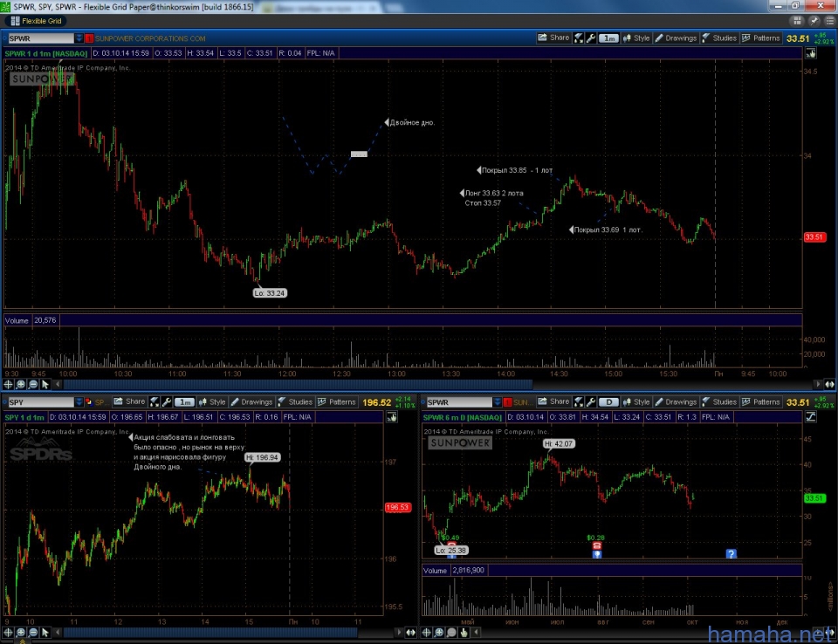Expand symbol dropdown arrow on the SPWR daily chart

click(x=497, y=402)
